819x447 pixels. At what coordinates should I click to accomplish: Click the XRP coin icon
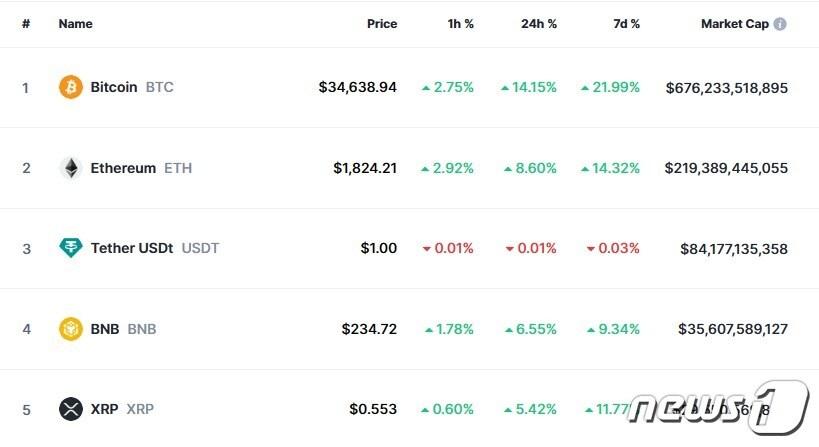(x=70, y=409)
